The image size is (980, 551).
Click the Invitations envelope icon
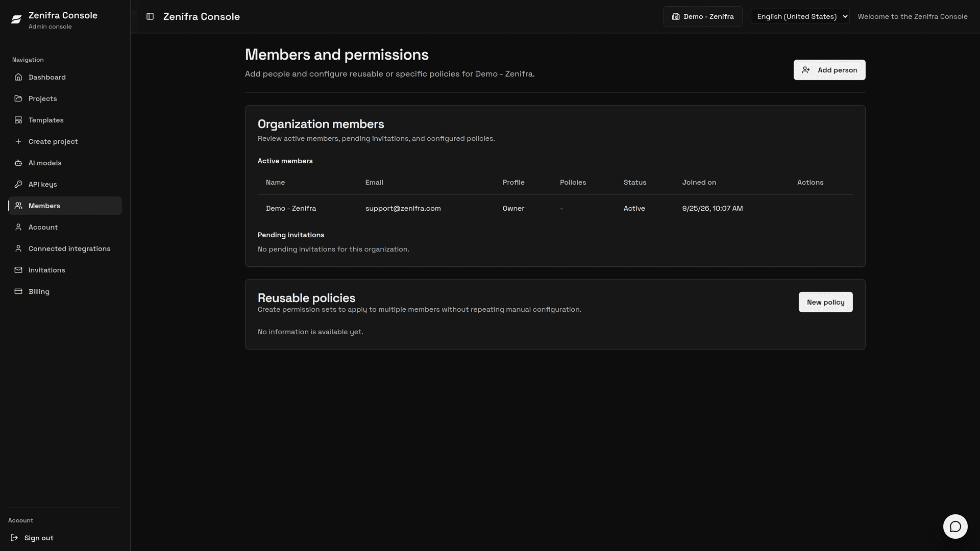18,270
